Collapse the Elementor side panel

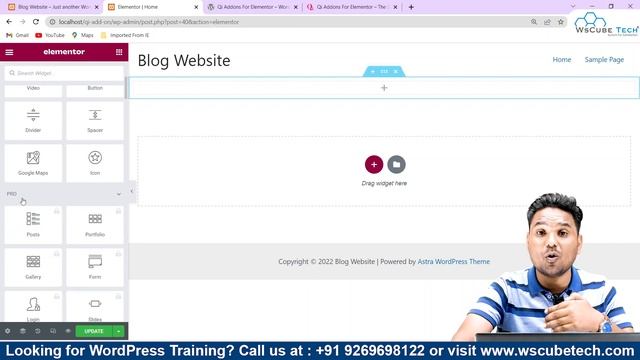(x=131, y=191)
